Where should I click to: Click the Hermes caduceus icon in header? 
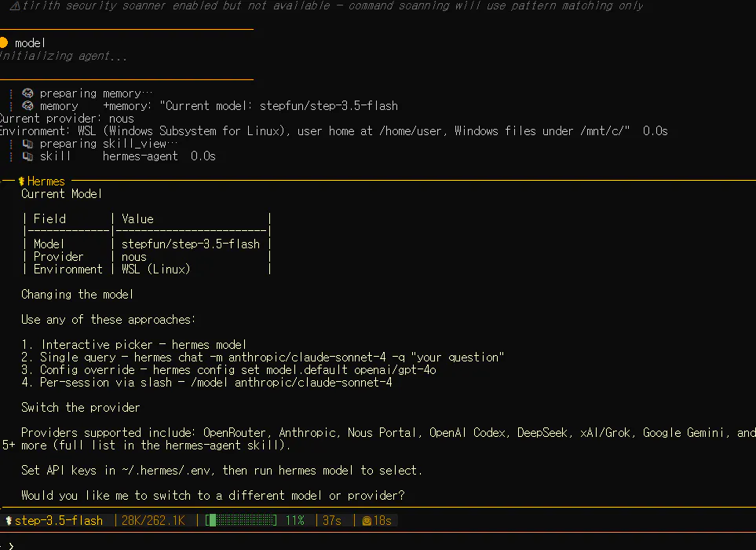[x=21, y=181]
